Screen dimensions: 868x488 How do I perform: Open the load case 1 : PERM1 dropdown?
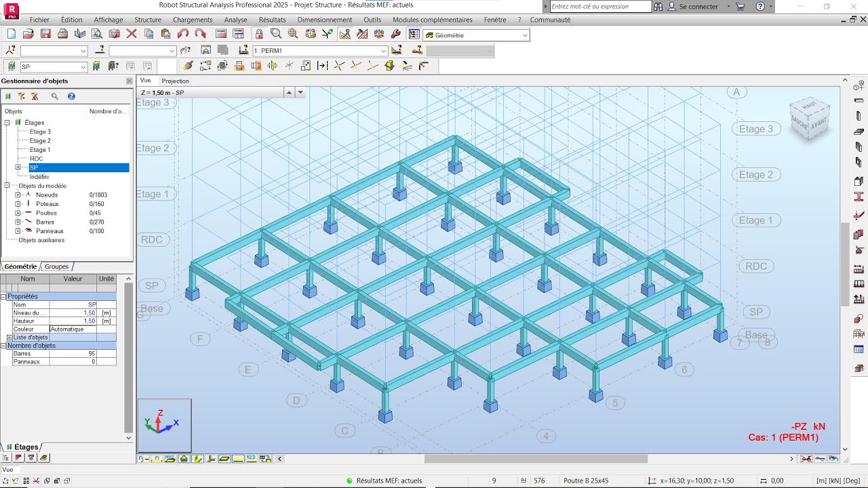pos(383,51)
